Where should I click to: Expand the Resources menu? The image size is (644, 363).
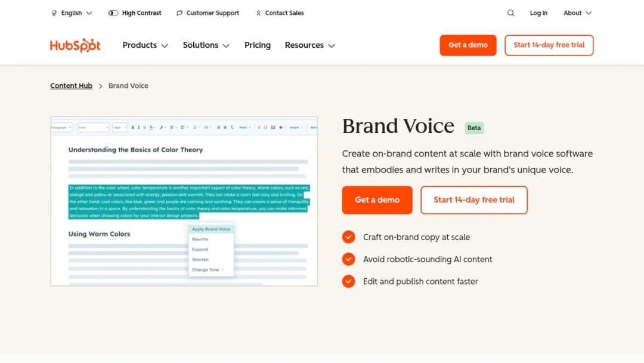pos(310,45)
